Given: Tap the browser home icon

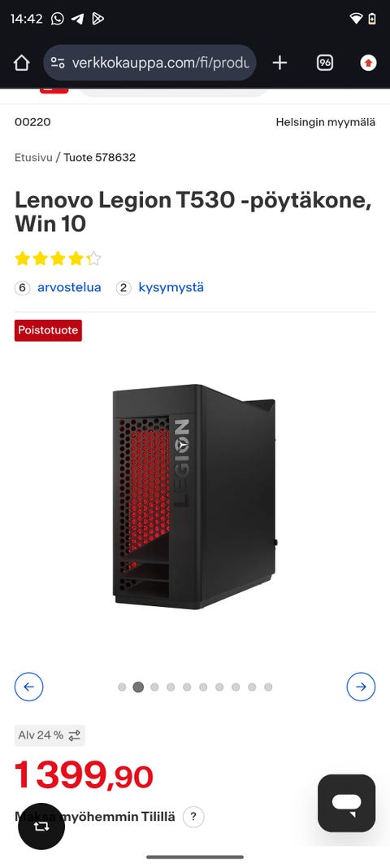Looking at the screenshot, I should pyautogui.click(x=21, y=63).
